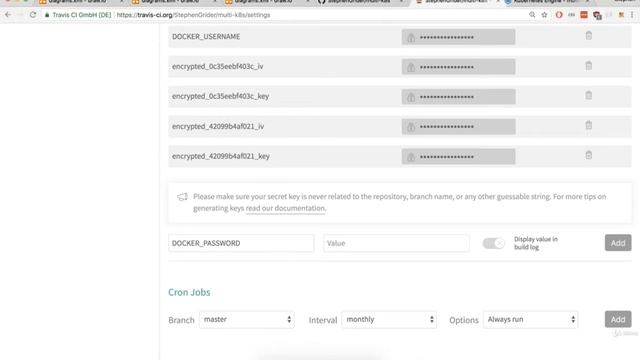Select the encrypted_0c35eebf403c_key variable name
Image resolution: width=640 pixels, height=360 pixels.
pyautogui.click(x=220, y=96)
